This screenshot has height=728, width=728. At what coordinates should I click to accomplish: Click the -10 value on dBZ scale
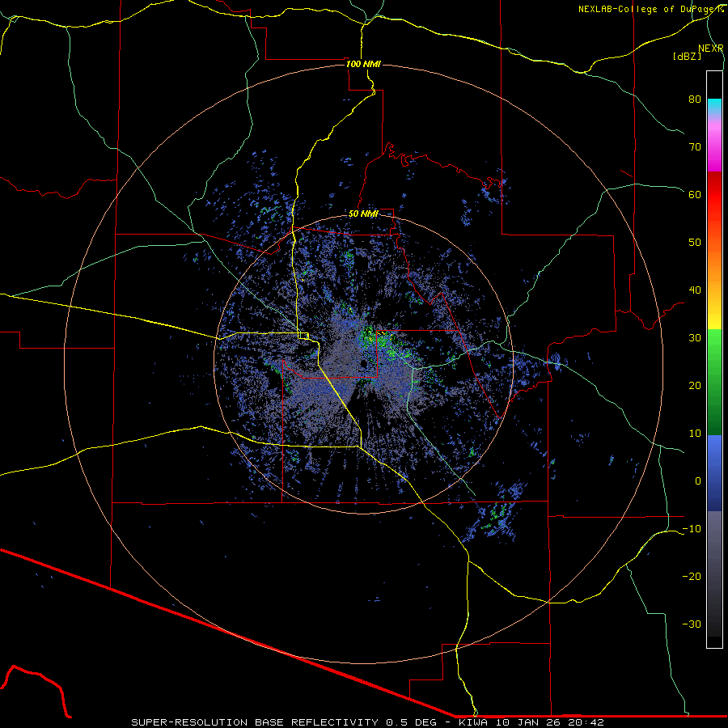[692, 529]
